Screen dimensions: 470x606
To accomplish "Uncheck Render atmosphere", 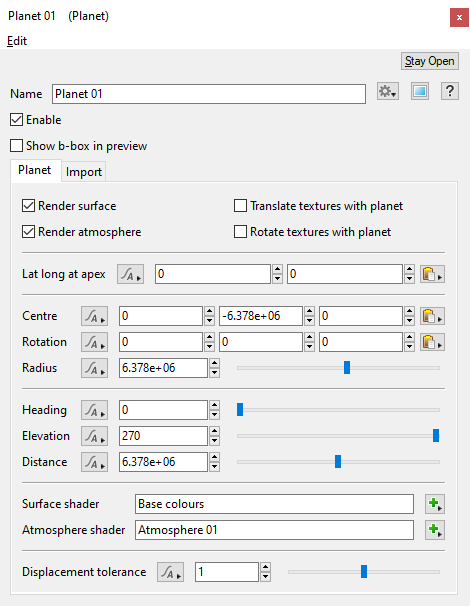I will pyautogui.click(x=28, y=232).
